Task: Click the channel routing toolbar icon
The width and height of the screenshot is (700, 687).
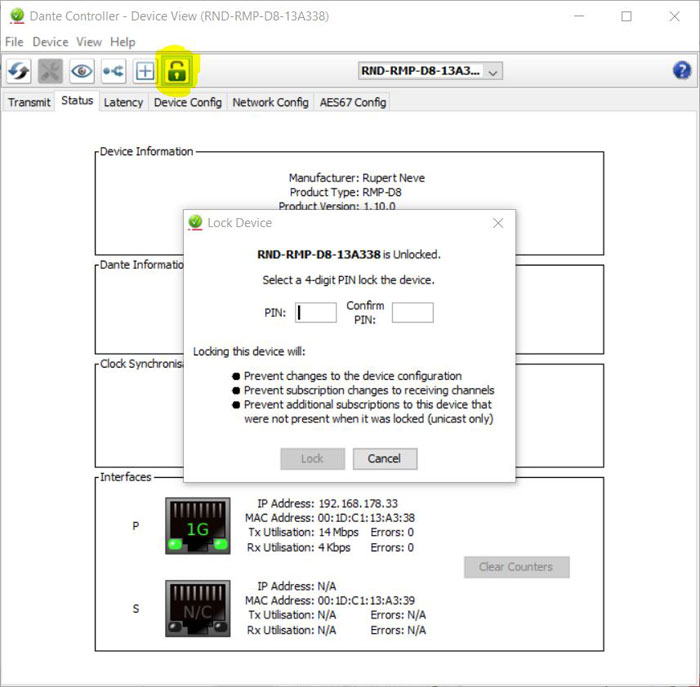Action: pyautogui.click(x=113, y=71)
